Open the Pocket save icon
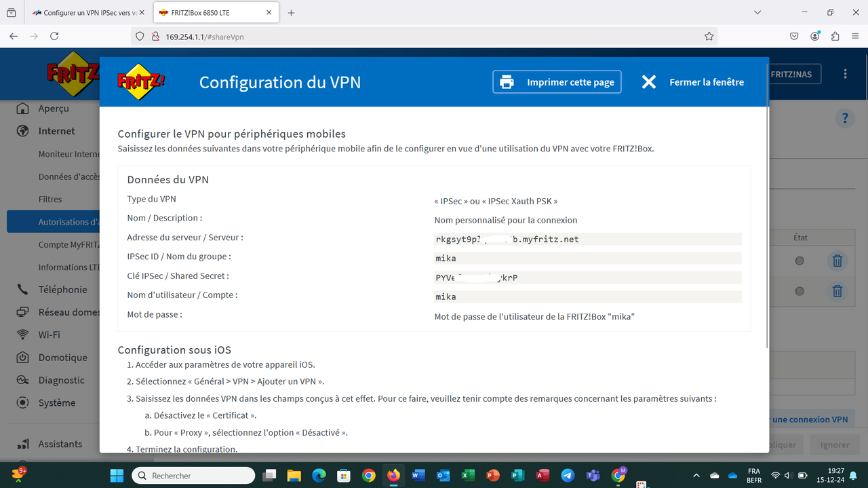The width and height of the screenshot is (868, 488). (794, 37)
